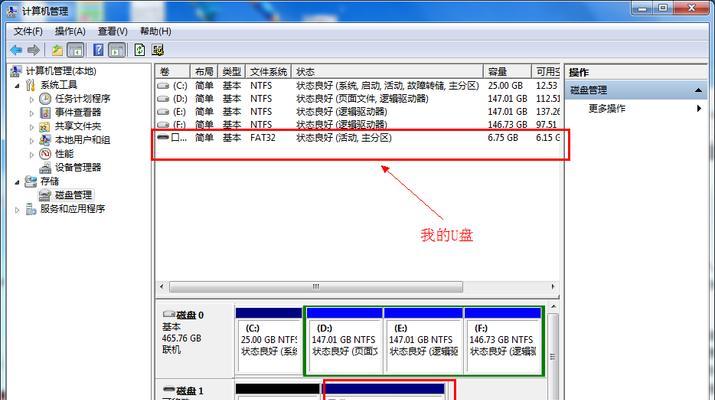The width and height of the screenshot is (715, 400).
Task: Open 更多操作 submenu in actions pane
Action: tap(636, 109)
